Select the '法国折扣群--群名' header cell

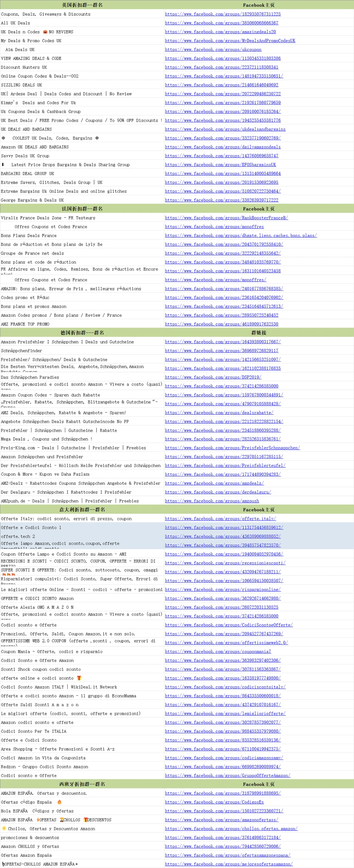click(82, 209)
